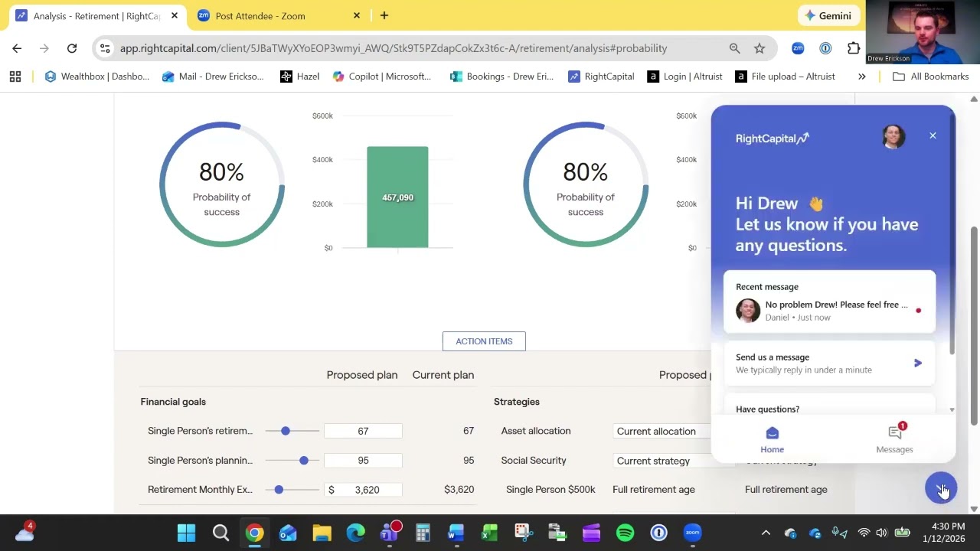980x551 pixels.
Task: Open Copilot Microsoft bookmark
Action: click(x=382, y=77)
